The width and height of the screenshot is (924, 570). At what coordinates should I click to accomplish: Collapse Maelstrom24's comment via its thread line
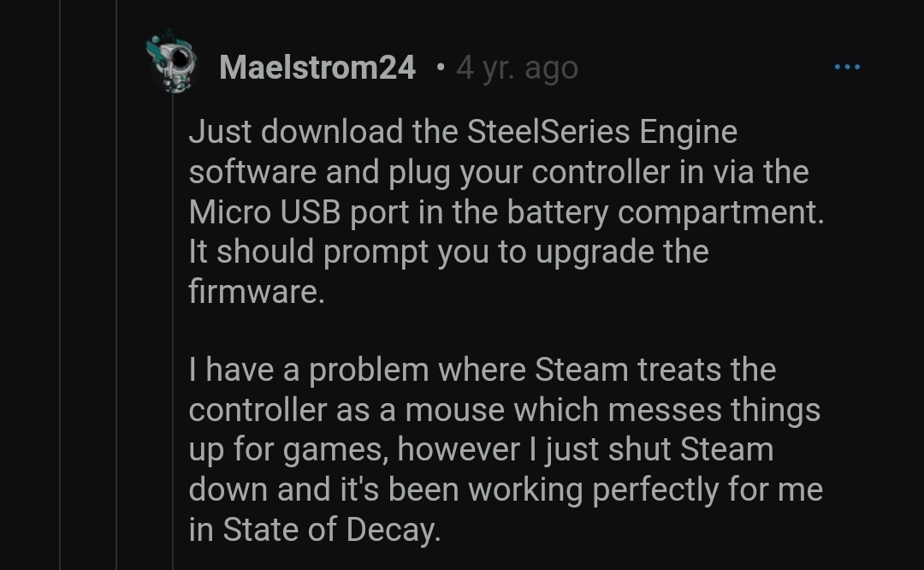(x=173, y=342)
